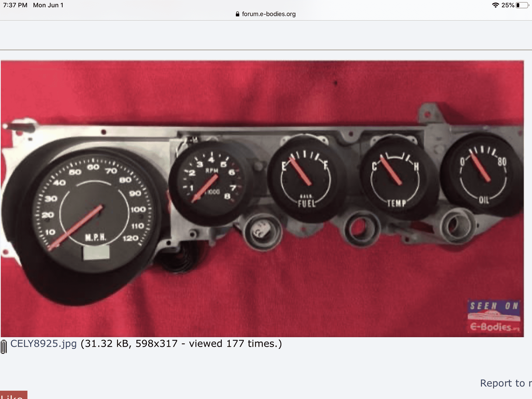532x399 pixels.
Task: Tap the Wi-Fi status icon
Action: (495, 5)
